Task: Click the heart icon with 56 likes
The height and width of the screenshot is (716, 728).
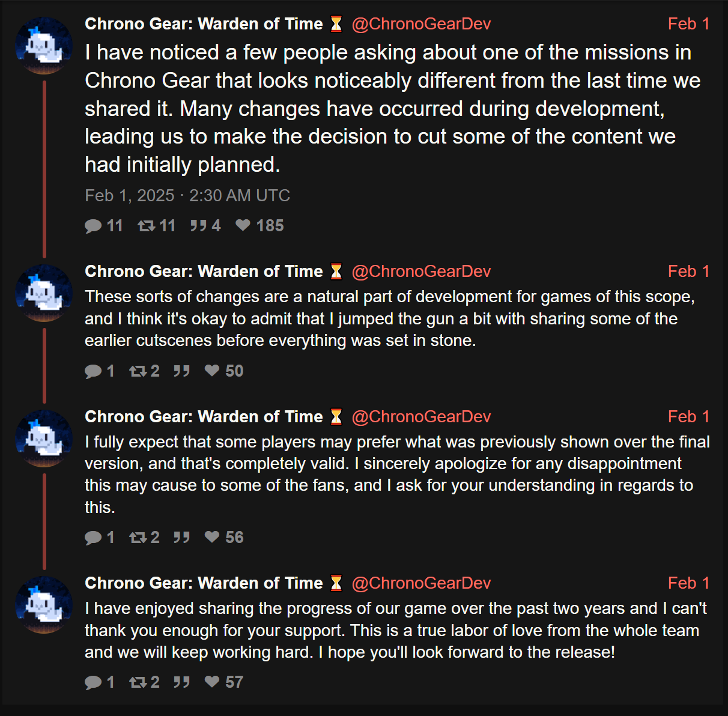Action: (211, 537)
